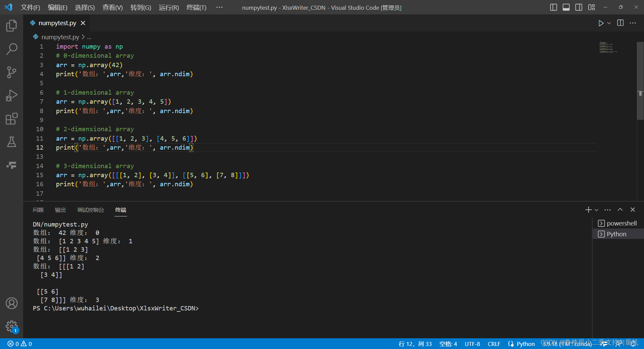Open the 运行(R) menu
The image size is (644, 349).
tap(169, 7)
